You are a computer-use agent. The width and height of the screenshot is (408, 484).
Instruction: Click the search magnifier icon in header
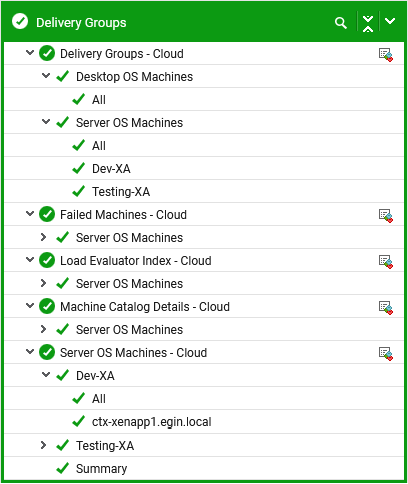(340, 23)
